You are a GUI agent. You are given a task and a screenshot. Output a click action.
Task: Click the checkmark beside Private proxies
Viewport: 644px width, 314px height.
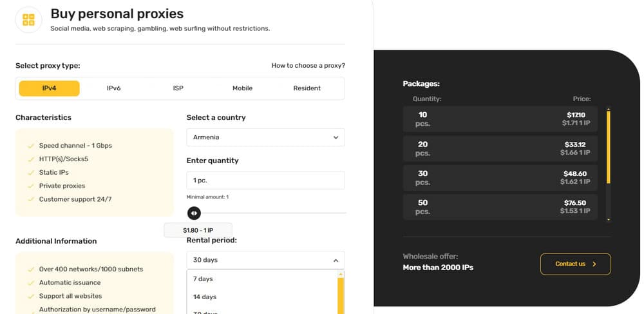pyautogui.click(x=30, y=186)
